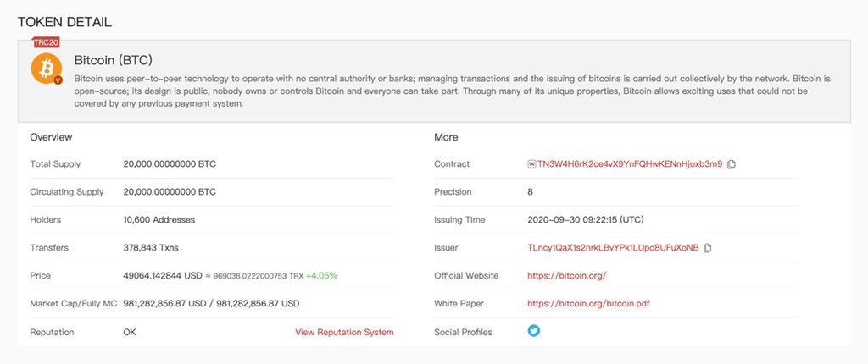Viewport: 868px width, 364px height.
Task: Click the Total Supply label
Action: (55, 163)
